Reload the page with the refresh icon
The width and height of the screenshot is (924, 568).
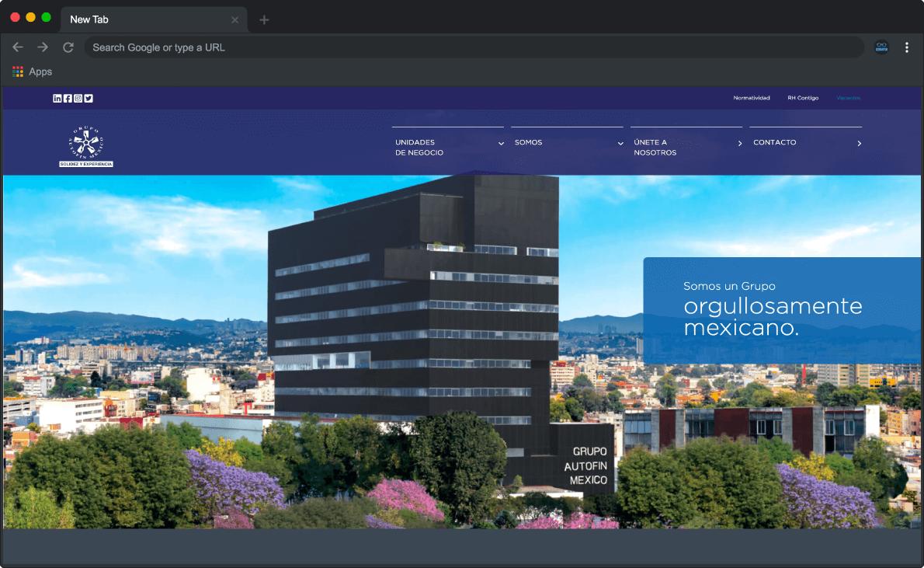[x=68, y=47]
